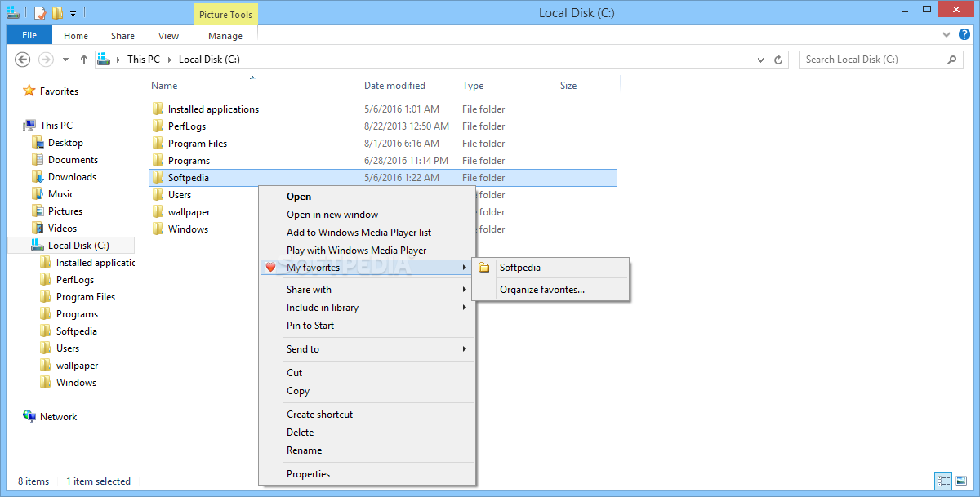Switch to the Home ribbon tab
Viewport: 980px width, 497px height.
[76, 36]
